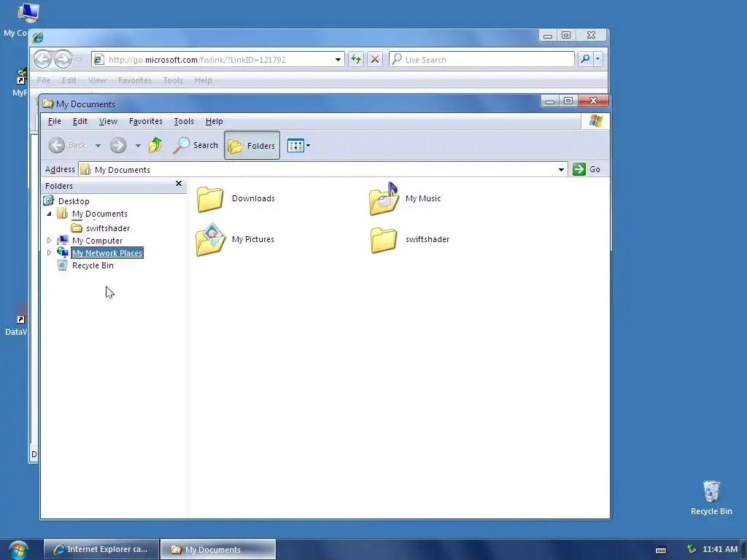Open Internet Explorer's Tools menu
Image resolution: width=747 pixels, height=560 pixels.
[172, 80]
